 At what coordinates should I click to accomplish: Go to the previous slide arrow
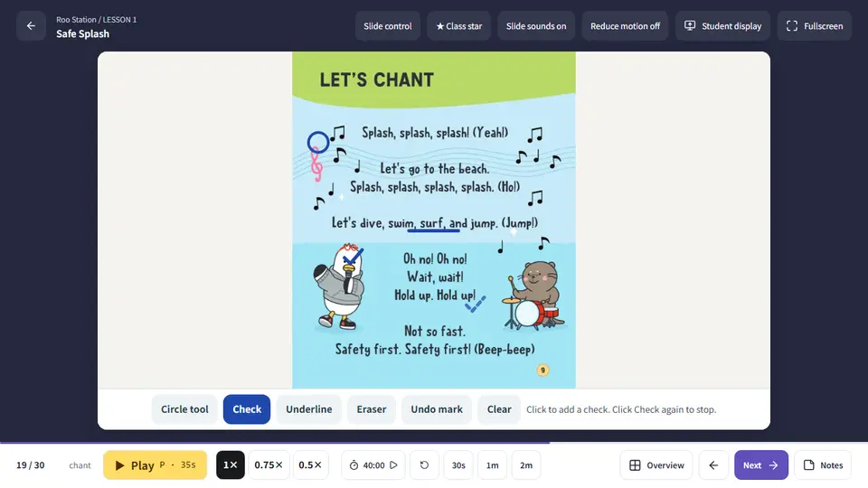tap(713, 465)
